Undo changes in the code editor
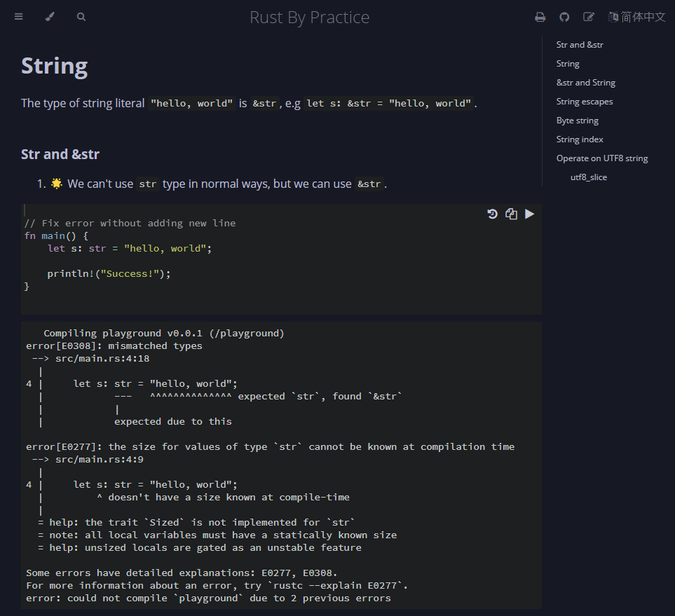675x616 pixels. tap(493, 214)
